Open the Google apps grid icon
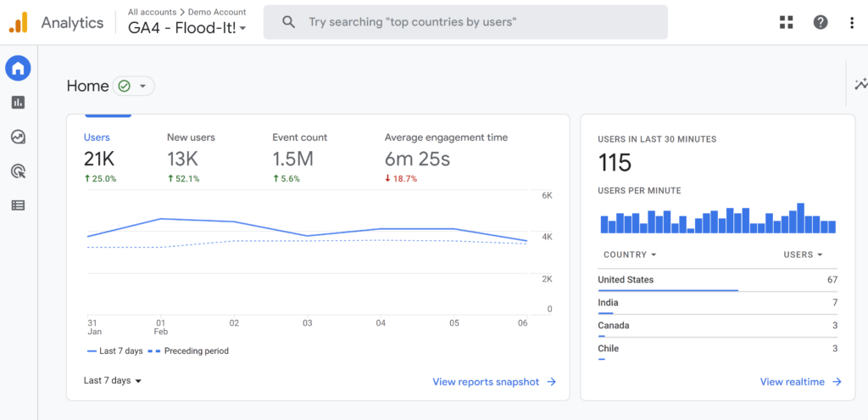The height and width of the screenshot is (420, 868). pos(786,22)
